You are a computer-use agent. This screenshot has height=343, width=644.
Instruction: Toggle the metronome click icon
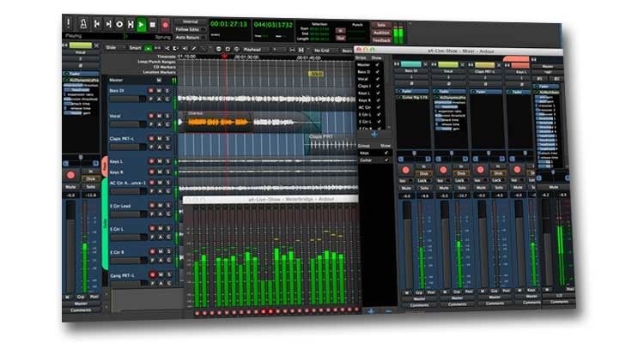coord(83,24)
